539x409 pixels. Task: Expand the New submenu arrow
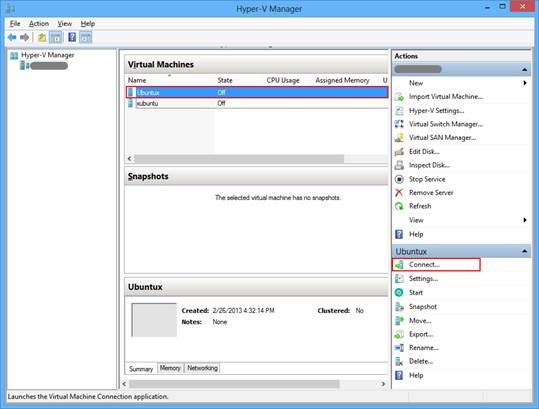[x=525, y=83]
